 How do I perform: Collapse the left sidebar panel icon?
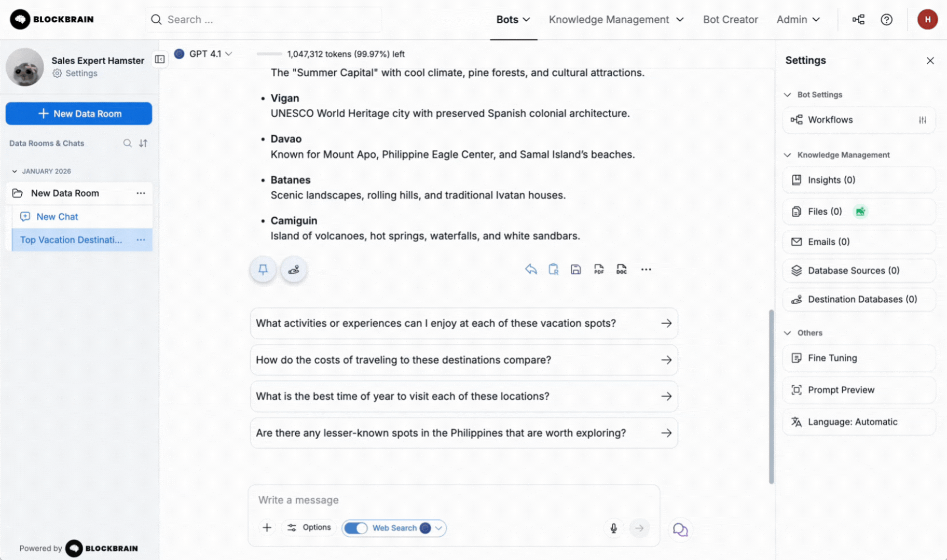point(160,59)
